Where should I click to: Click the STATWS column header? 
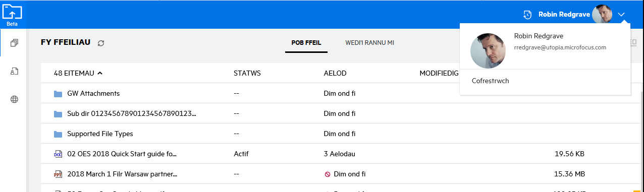coord(247,74)
